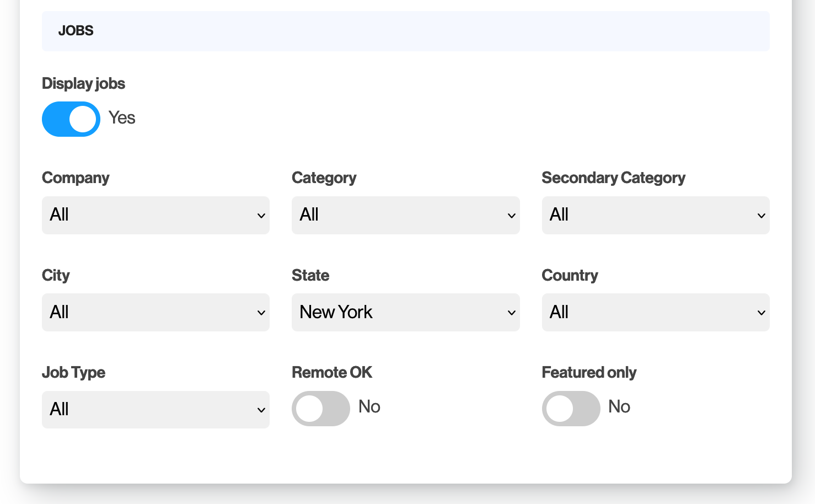Click the No text beside Remote OK toggle

pos(369,406)
